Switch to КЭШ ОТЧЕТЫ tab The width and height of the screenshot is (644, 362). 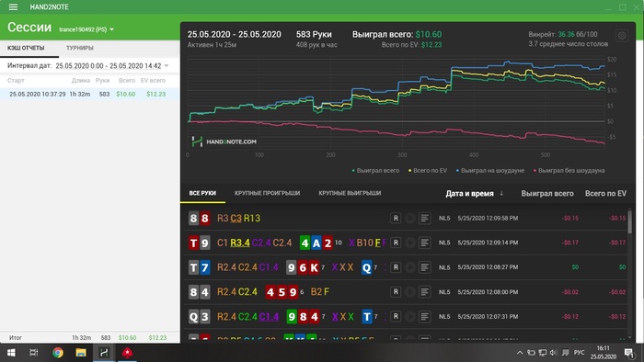pos(26,48)
